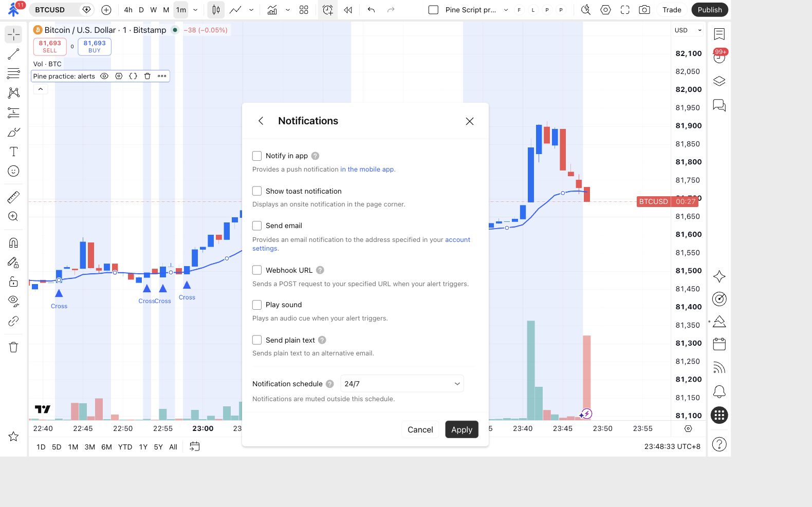Screen dimensions: 812x507
Task: Open the Notification schedule 24/7 dropdown
Action: (402, 384)
